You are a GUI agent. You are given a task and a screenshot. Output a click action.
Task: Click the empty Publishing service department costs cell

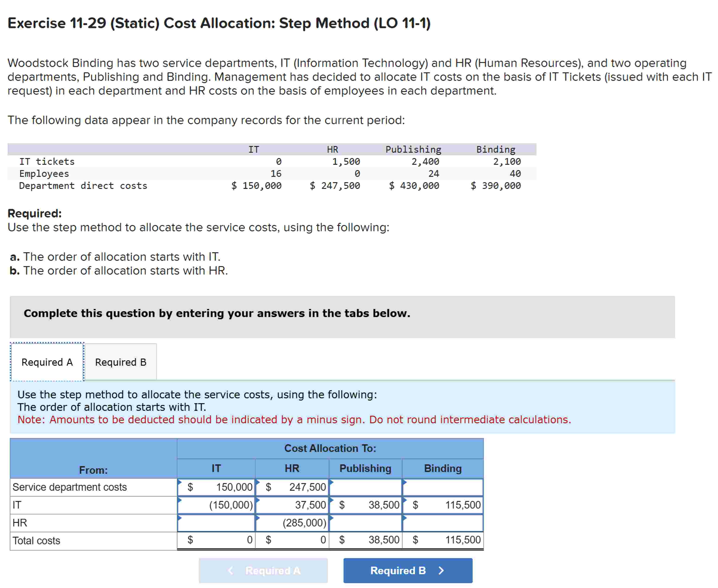point(365,487)
